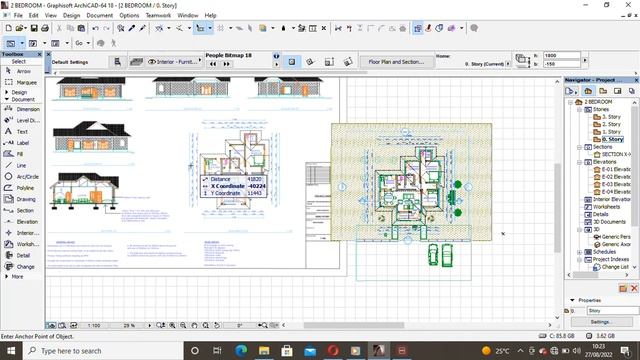The image size is (640, 360).
Task: Open the Teamwork menu
Action: 158,15
